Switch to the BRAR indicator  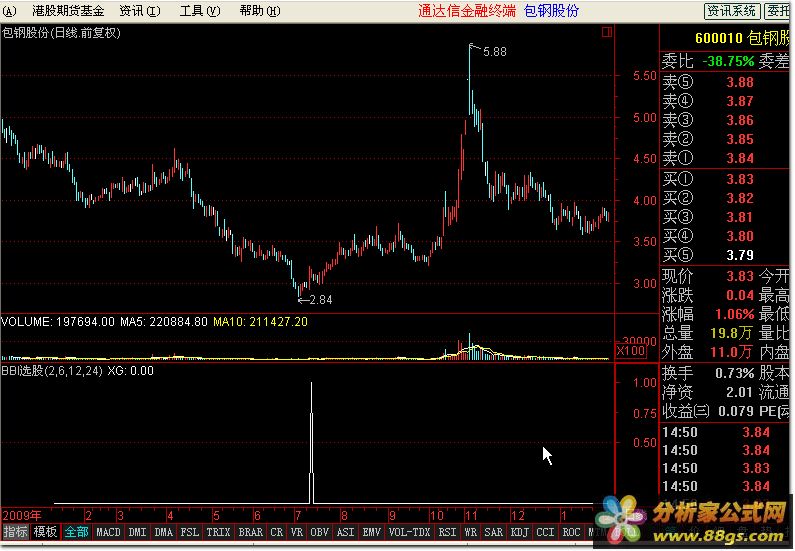[x=250, y=532]
